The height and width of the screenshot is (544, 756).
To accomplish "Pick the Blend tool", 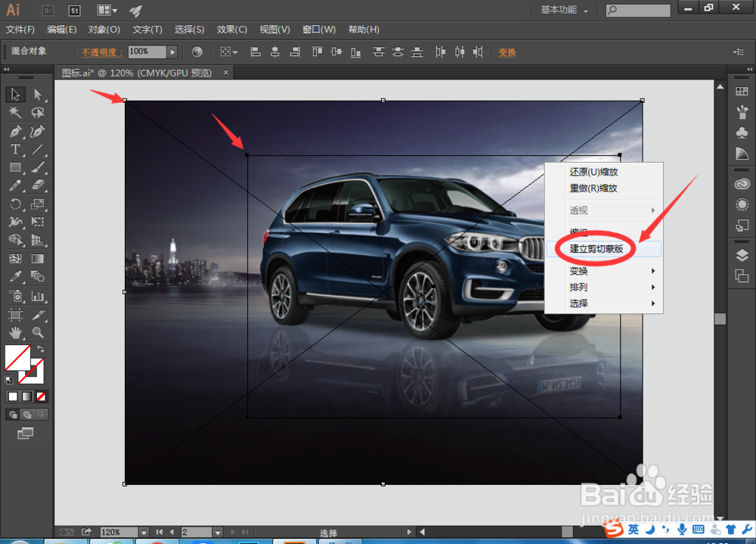I will pos(38,277).
